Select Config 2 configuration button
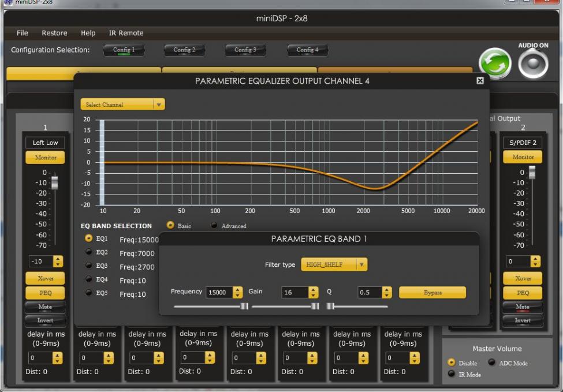 184,50
